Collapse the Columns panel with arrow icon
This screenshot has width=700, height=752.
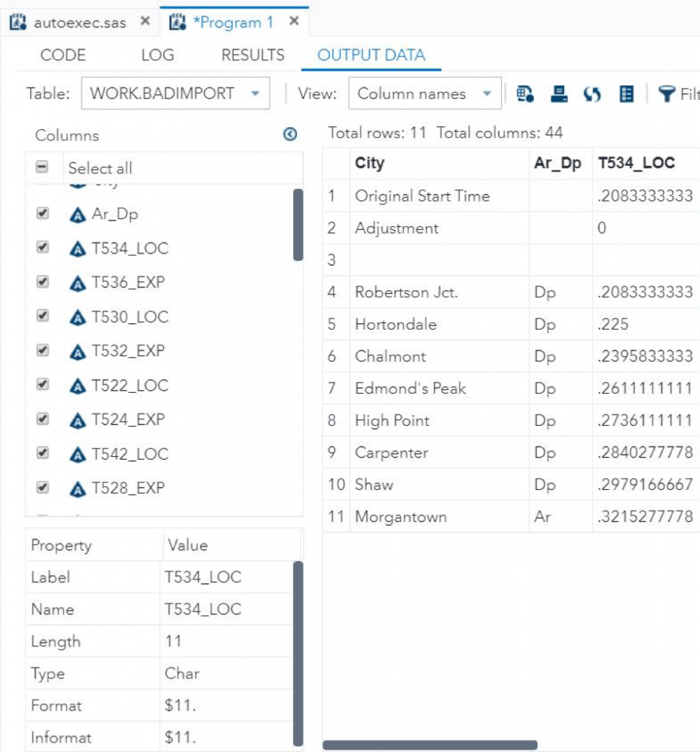coord(290,134)
